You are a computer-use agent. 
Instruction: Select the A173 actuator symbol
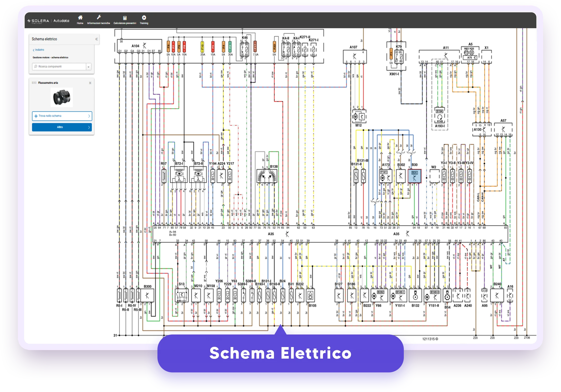point(385,176)
